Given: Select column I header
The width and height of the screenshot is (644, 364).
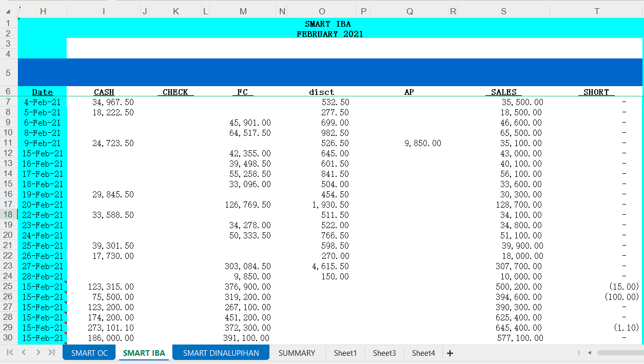Looking at the screenshot, I should [x=104, y=11].
